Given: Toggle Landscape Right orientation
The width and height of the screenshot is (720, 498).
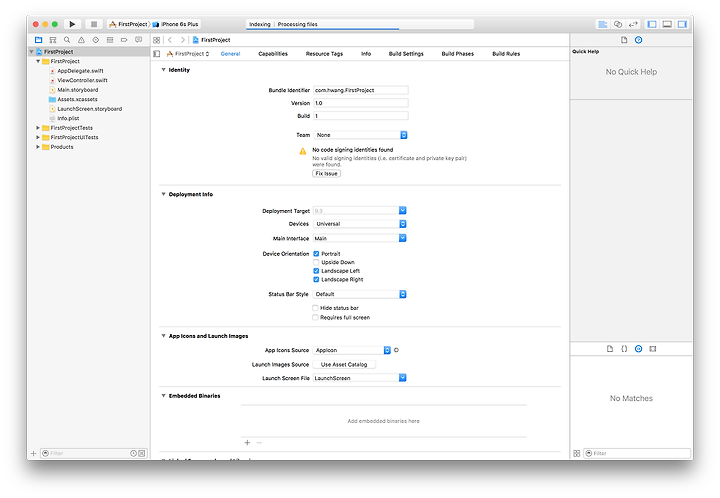Looking at the screenshot, I should 316,280.
